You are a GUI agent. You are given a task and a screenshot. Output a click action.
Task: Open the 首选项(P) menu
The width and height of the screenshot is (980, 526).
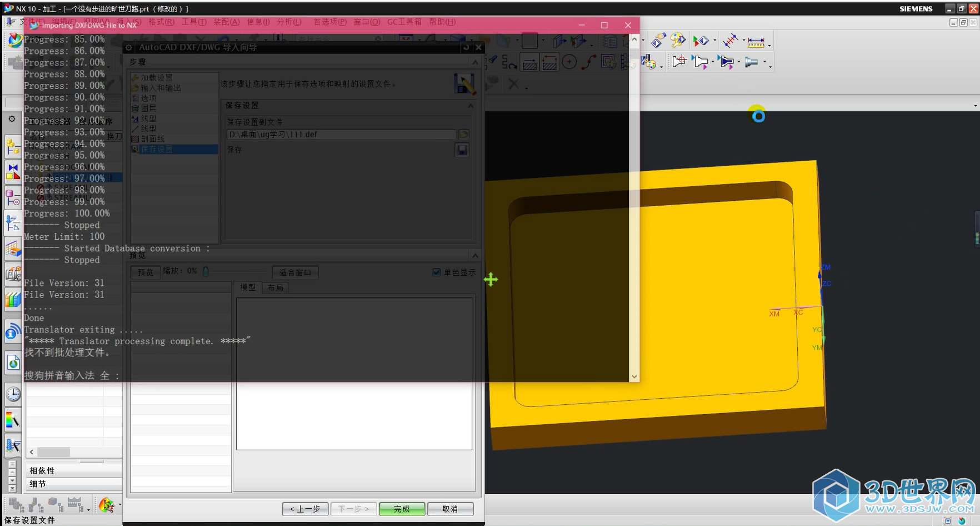click(330, 22)
